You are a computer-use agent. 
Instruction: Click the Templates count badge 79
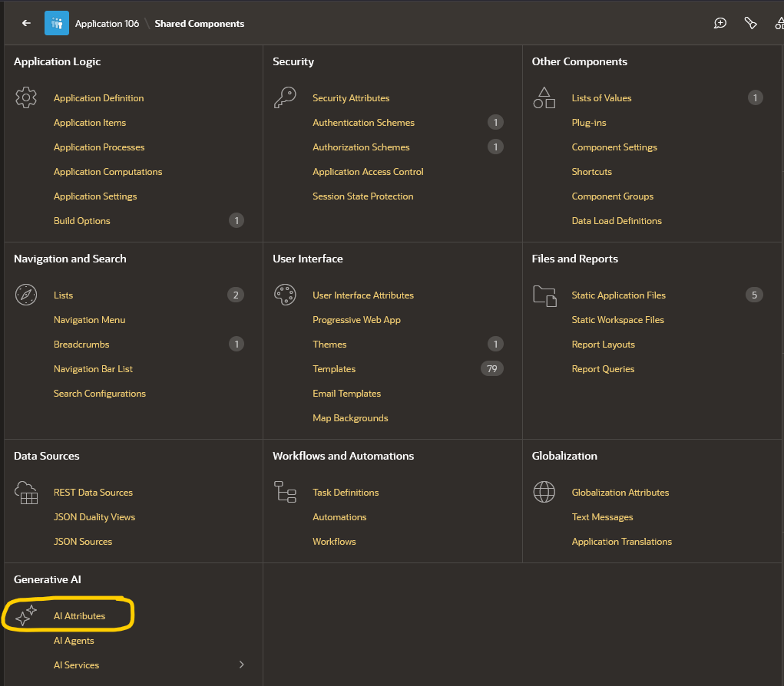492,369
